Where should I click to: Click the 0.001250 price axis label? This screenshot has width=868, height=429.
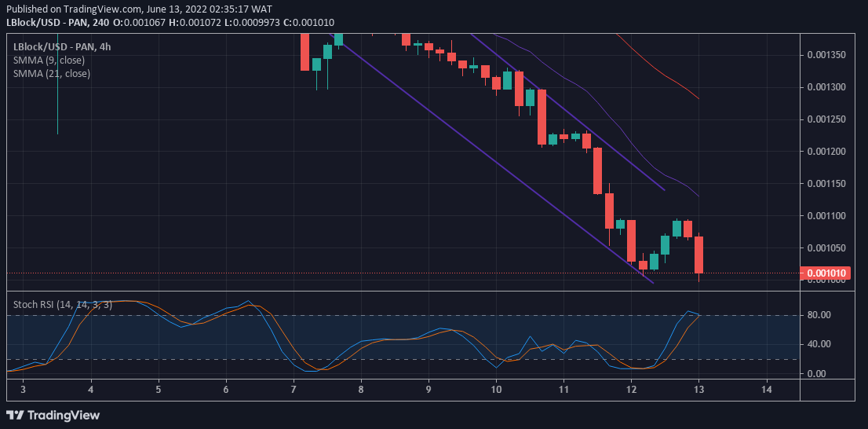(x=826, y=119)
